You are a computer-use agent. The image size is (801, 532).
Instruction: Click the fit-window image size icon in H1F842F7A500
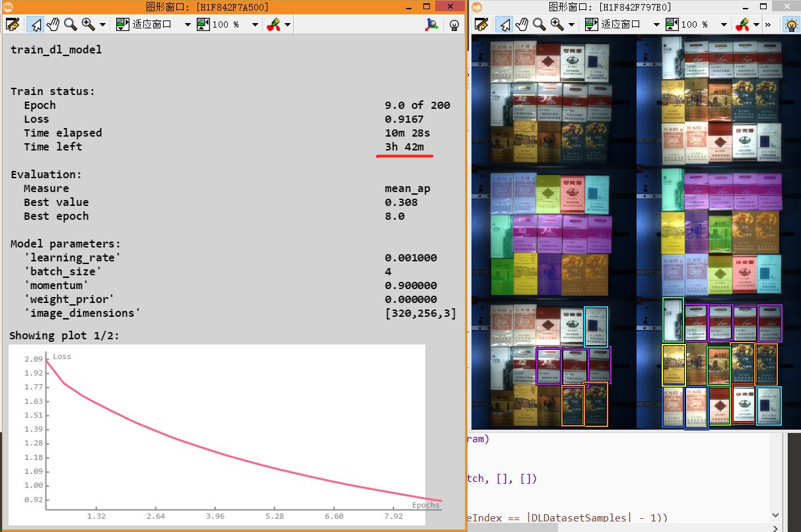click(x=123, y=24)
